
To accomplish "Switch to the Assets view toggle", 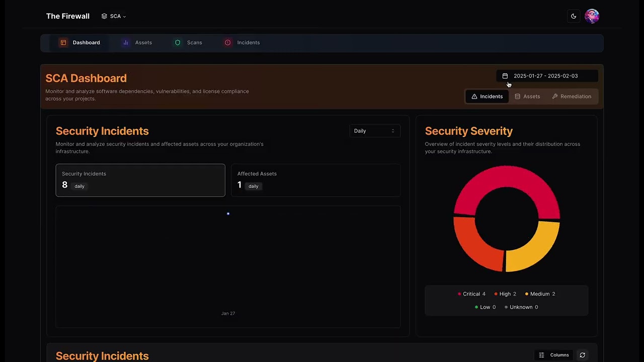I will pyautogui.click(x=527, y=96).
